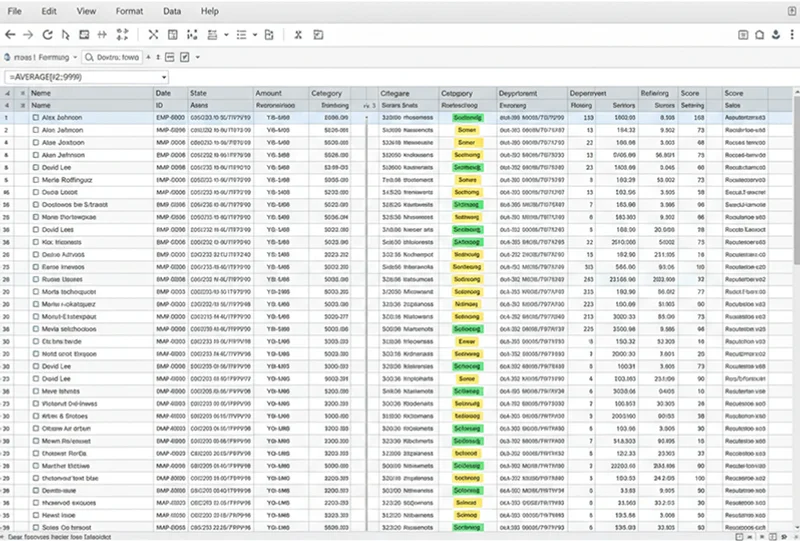Check the box for Merie Roffinguz

pos(36,180)
